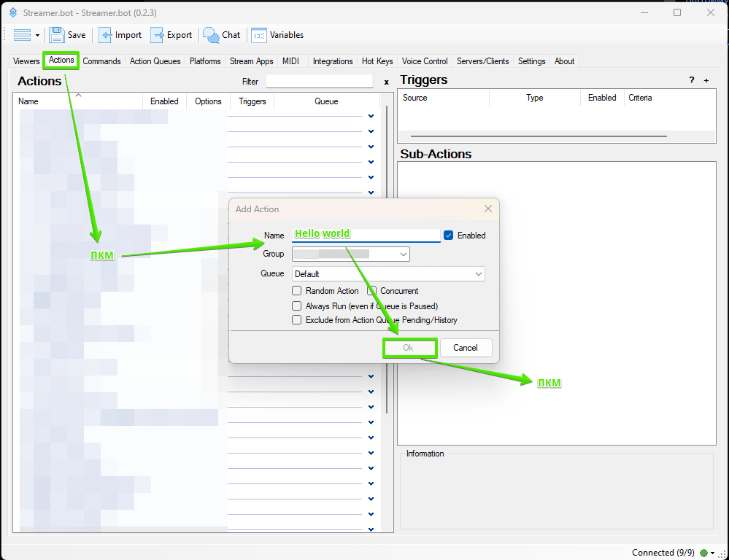Click the Triggers horizontal scrollbar
This screenshot has width=729, height=560.
coord(539,136)
